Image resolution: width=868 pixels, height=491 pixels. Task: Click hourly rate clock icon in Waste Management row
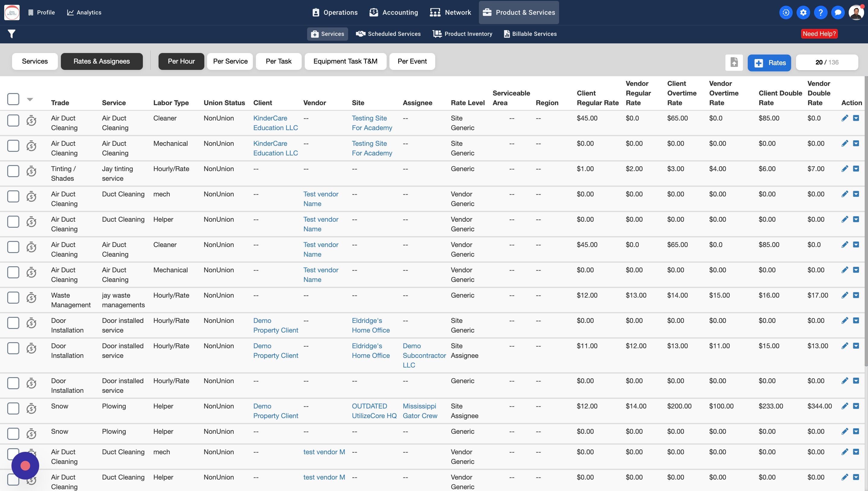click(31, 298)
